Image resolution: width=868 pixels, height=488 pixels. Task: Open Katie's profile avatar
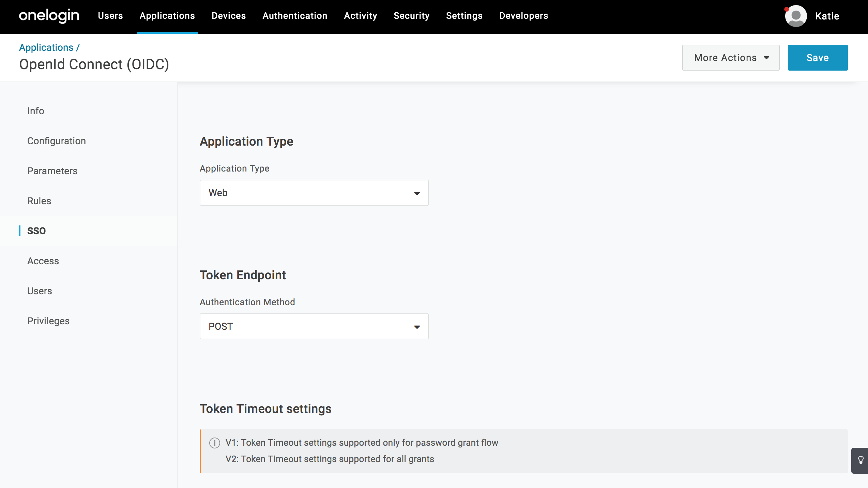[795, 16]
